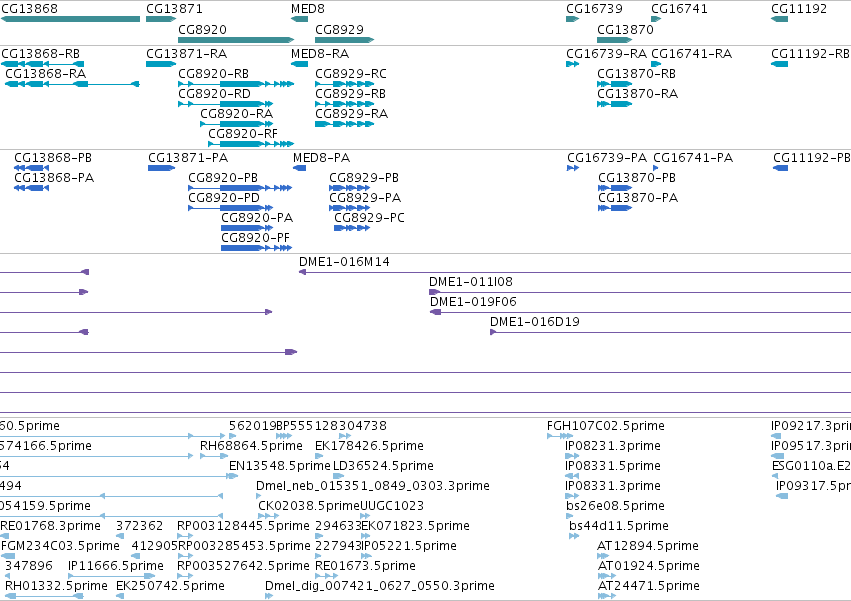Select BAC clone label DME1-011I08
Viewport: 851px width, 601px height.
click(471, 282)
